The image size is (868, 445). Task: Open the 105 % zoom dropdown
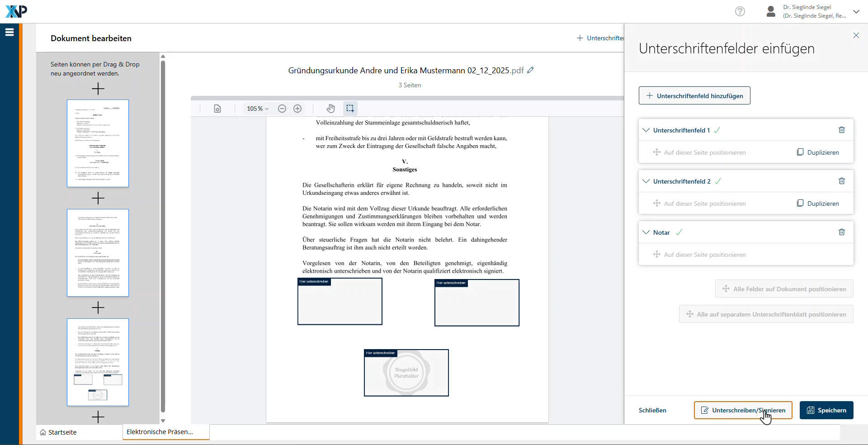(x=258, y=109)
